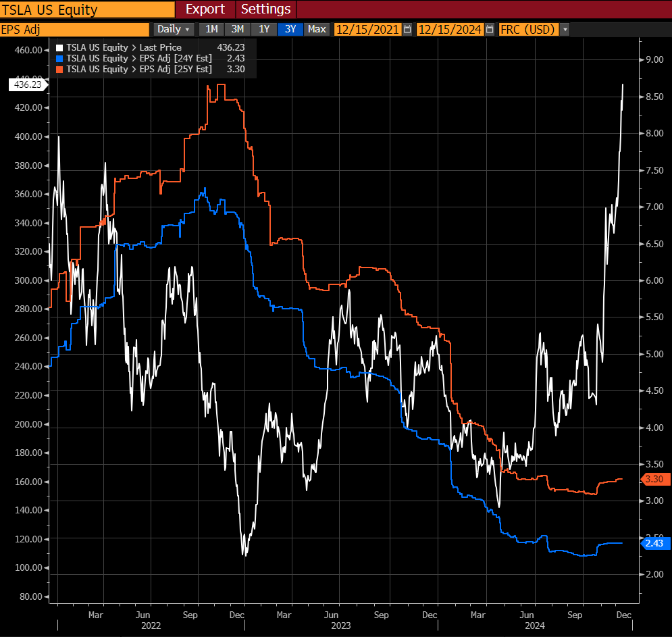This screenshot has width=672, height=637.
Task: Select the 1M time range
Action: click(211, 29)
